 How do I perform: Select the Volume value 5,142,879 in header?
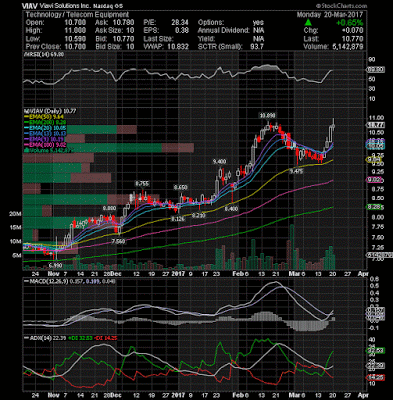point(348,47)
